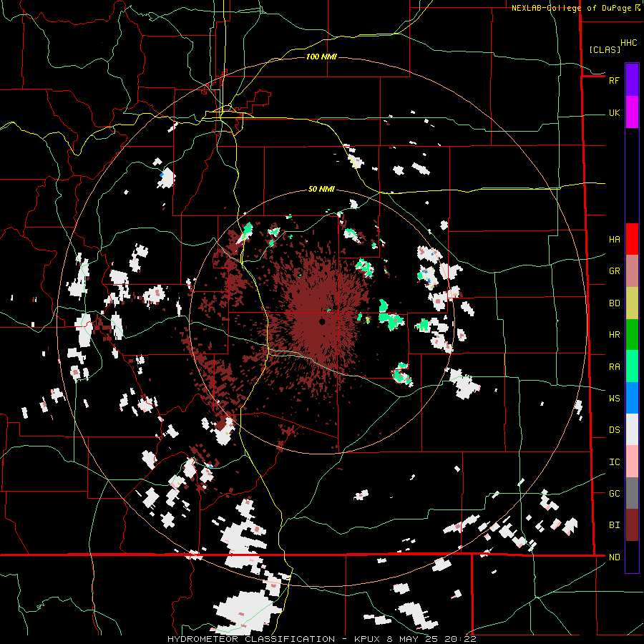This screenshot has height=644, width=644.
Task: Click the UK legend label
Action: click(x=614, y=112)
